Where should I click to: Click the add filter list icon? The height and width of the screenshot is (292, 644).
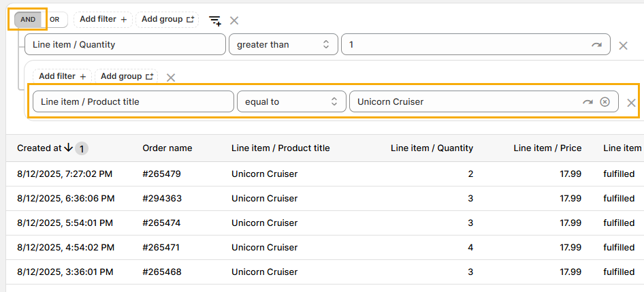pos(214,20)
